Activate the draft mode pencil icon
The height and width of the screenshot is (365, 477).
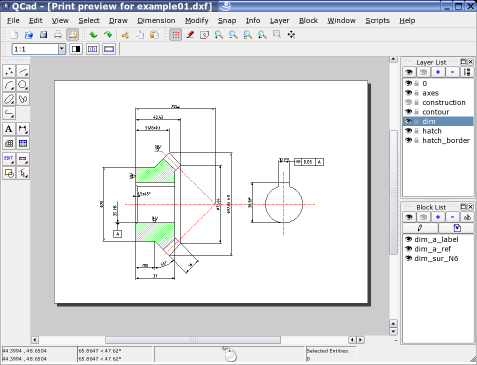pos(190,35)
